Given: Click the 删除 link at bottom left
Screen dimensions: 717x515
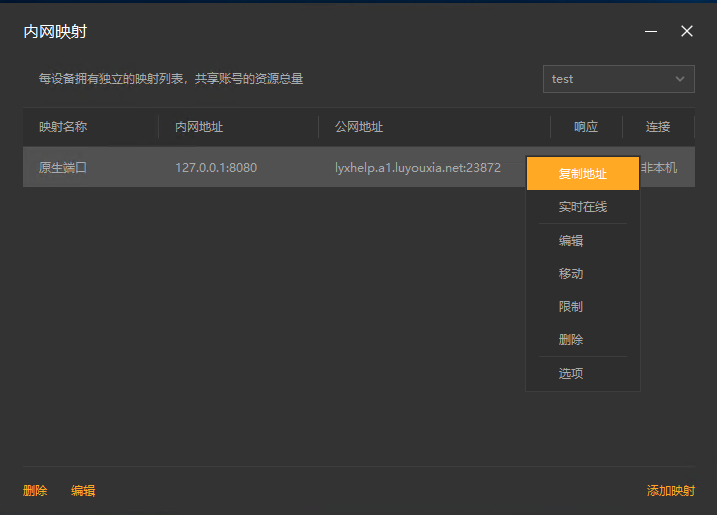Looking at the screenshot, I should (35, 491).
